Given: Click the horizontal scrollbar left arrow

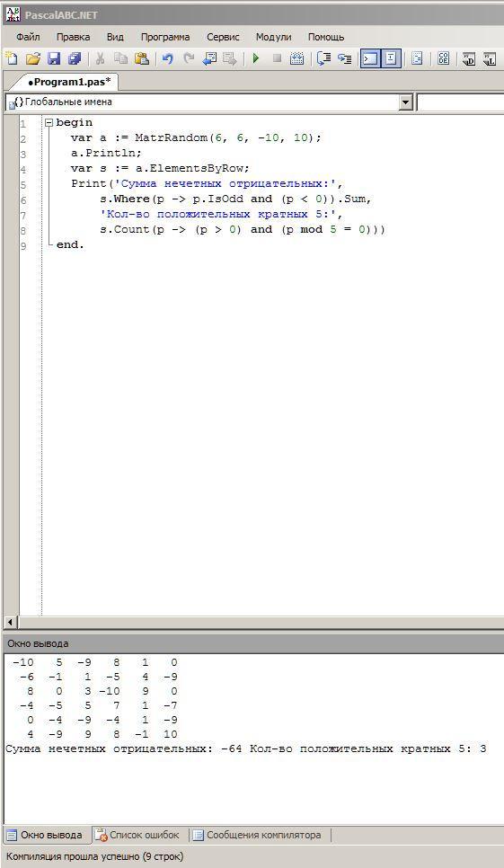Looking at the screenshot, I should tap(11, 622).
